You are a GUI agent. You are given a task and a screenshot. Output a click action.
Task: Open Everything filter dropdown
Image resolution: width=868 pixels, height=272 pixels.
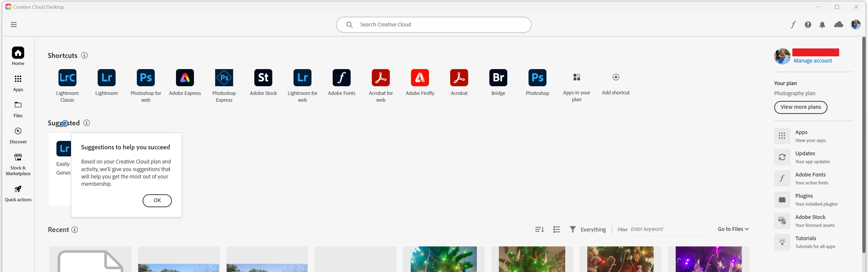(x=588, y=230)
